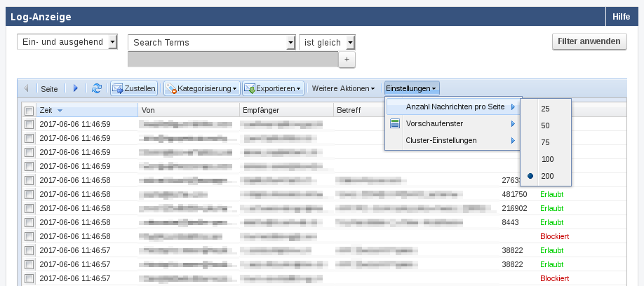Image resolution: width=644 pixels, height=286 pixels.
Task: Click the previous page arrow
Action: tap(27, 88)
